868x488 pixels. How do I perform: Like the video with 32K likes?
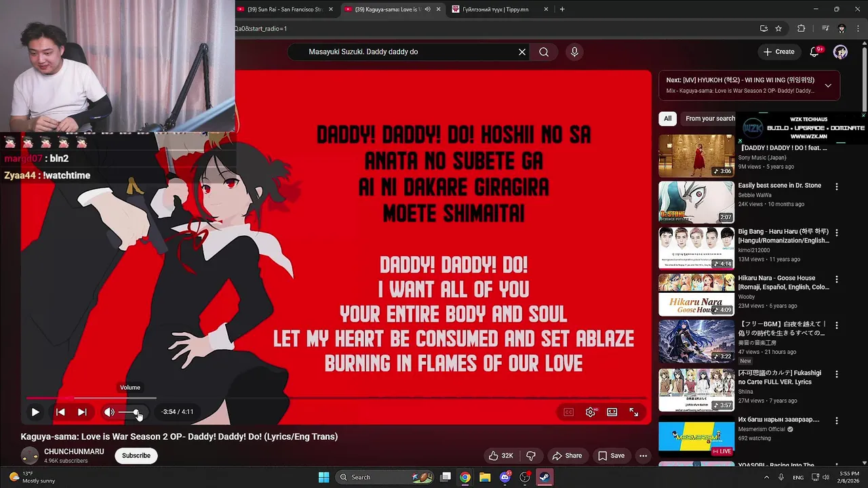(501, 455)
